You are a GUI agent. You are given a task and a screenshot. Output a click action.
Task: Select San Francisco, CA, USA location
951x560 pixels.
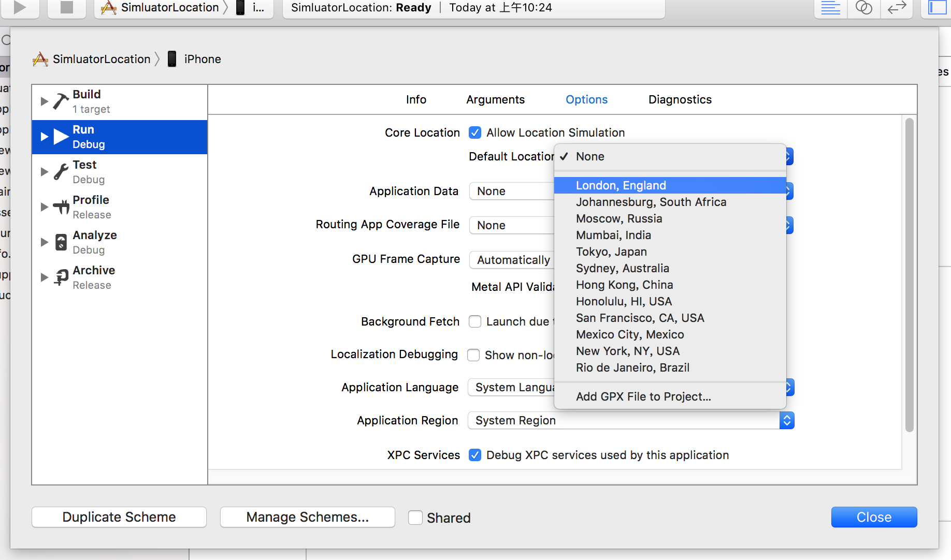click(670, 318)
